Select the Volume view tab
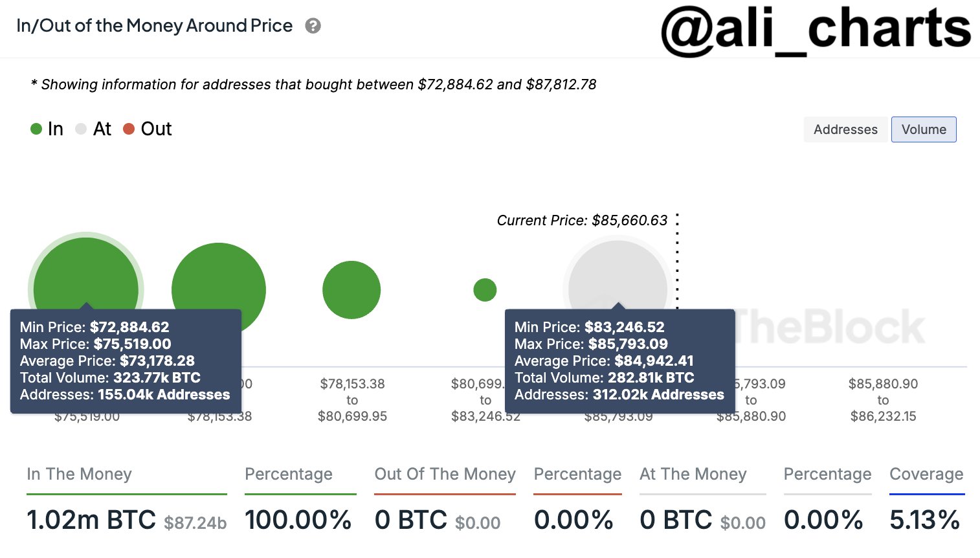The height and width of the screenshot is (558, 980). click(924, 129)
